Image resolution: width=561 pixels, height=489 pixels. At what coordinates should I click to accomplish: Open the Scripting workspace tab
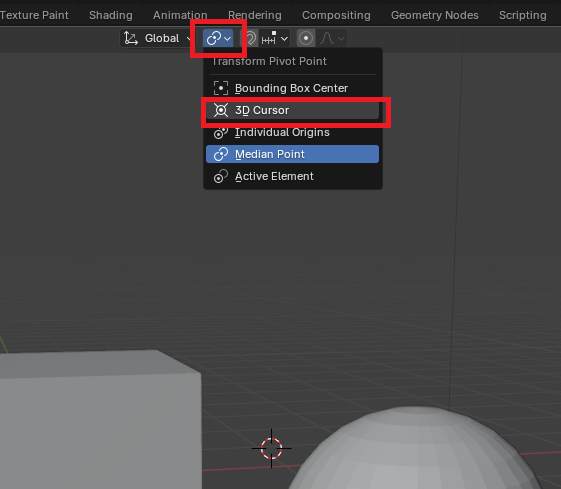coord(522,15)
